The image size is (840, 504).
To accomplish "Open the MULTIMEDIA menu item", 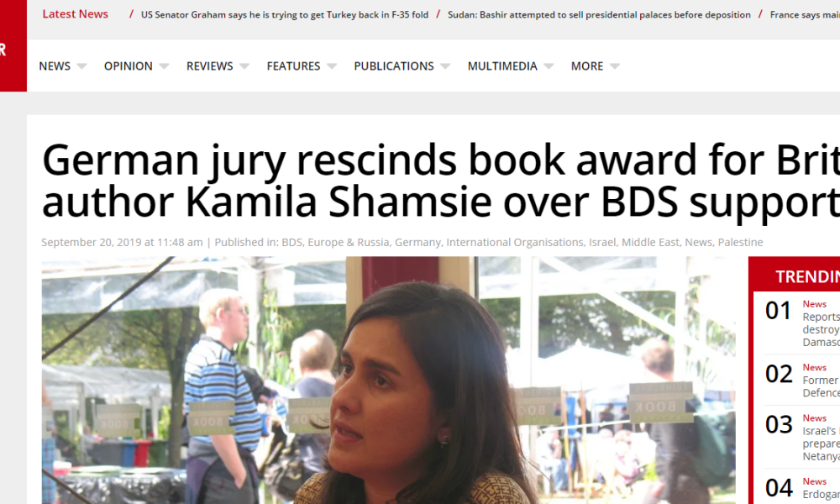I will (502, 66).
